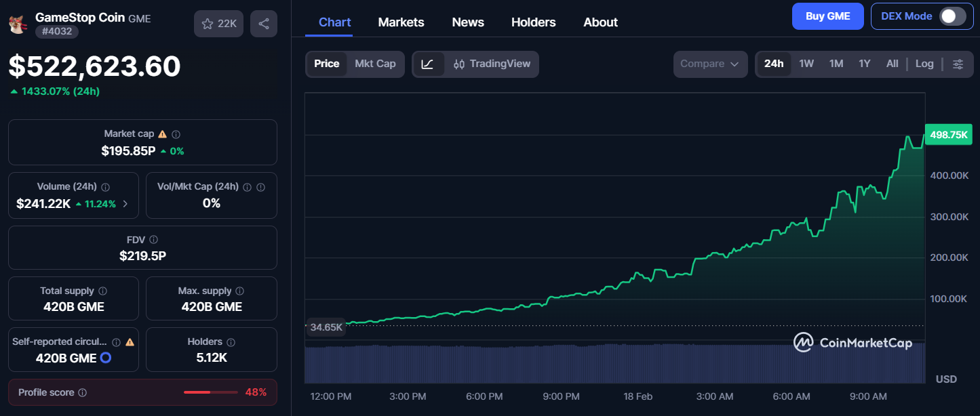Click the #4032 rank badge
980x416 pixels.
tap(57, 32)
